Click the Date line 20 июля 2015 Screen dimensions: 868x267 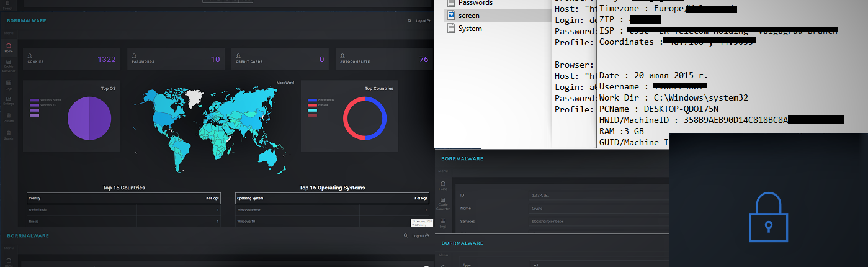(x=653, y=75)
